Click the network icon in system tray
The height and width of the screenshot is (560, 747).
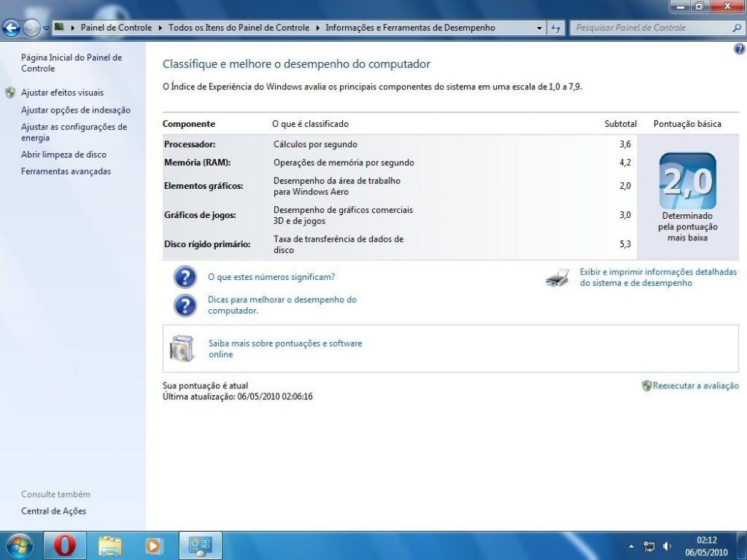650,546
